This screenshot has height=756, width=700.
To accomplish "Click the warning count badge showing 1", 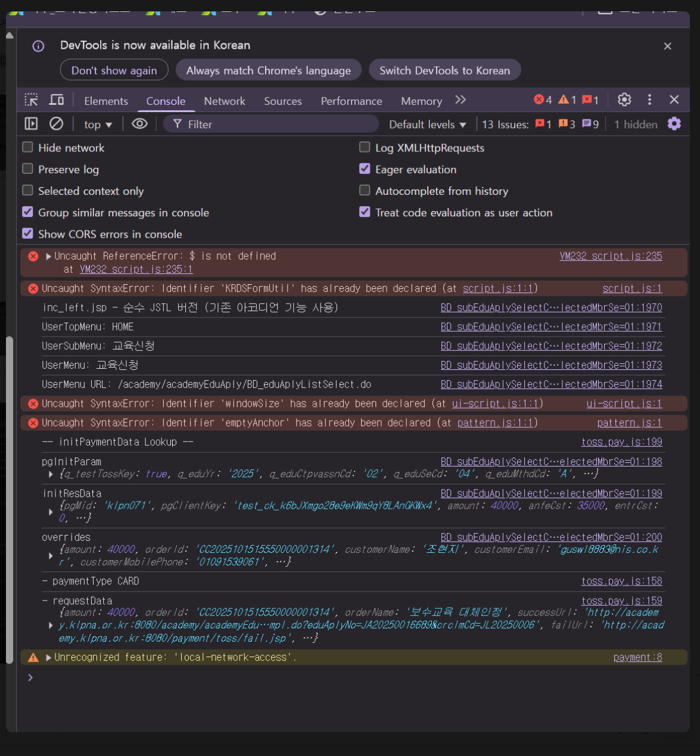I will (x=567, y=100).
